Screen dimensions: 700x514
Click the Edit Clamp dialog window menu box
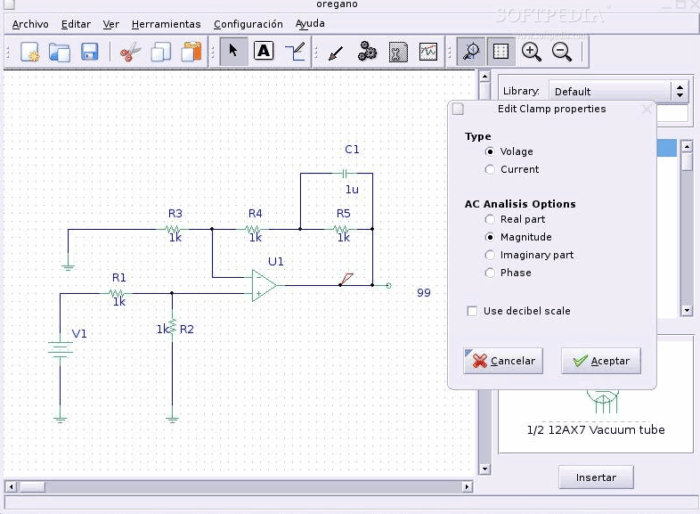pyautogui.click(x=458, y=109)
